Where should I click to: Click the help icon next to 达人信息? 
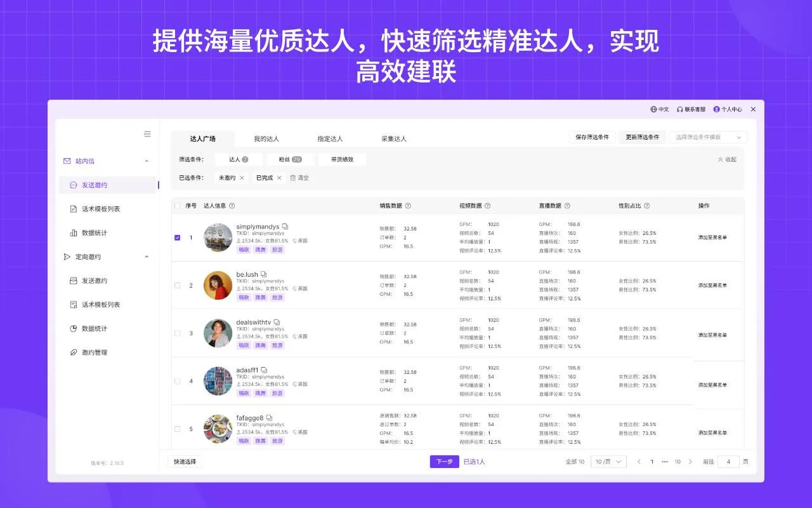tap(232, 206)
